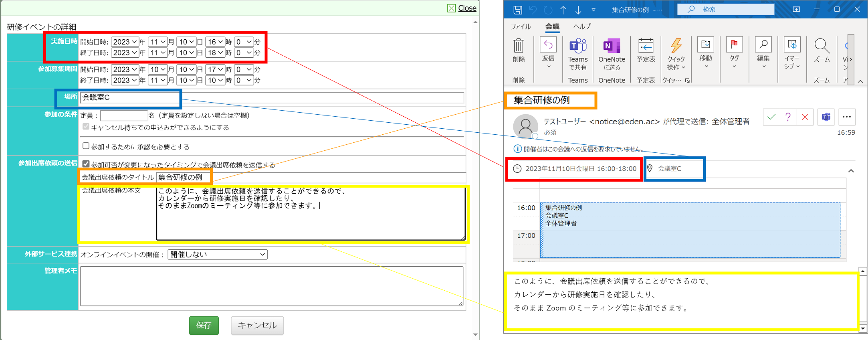
Task: Click the dialog vertical scrollbar down arrow
Action: (475, 335)
